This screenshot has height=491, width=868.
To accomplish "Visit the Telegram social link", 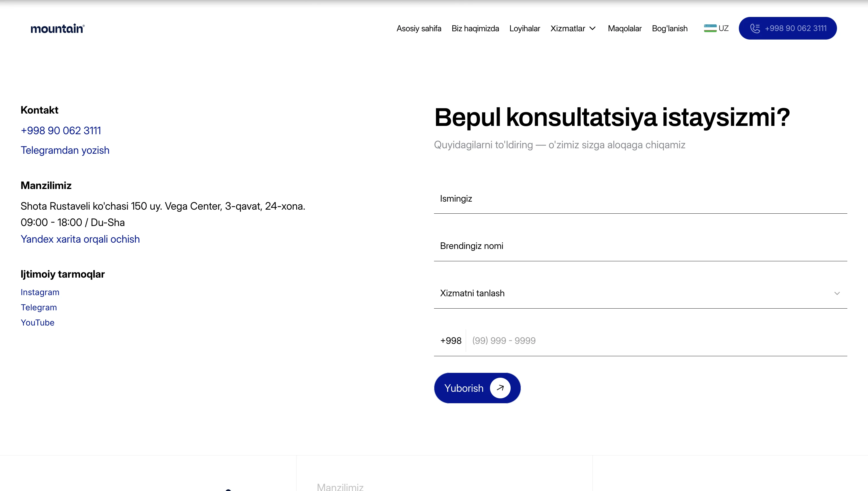I will pos(39,307).
